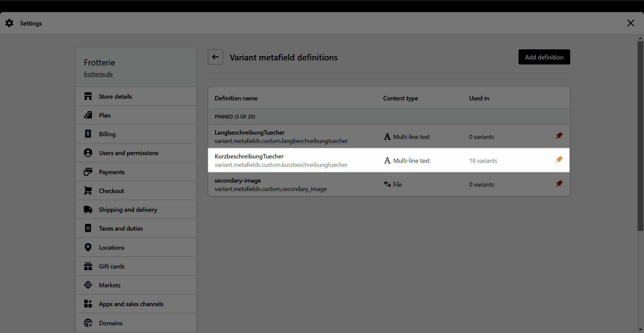Click the Multi-line text icon for KurzbeschreibungTuecher
Viewport: 644px width, 333px height.
387,160
